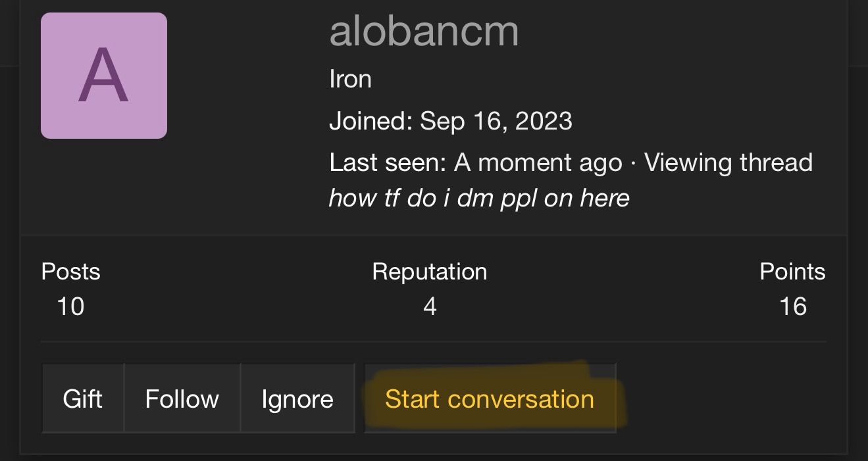Click the Points stat label
This screenshot has width=868, height=461.
point(792,272)
